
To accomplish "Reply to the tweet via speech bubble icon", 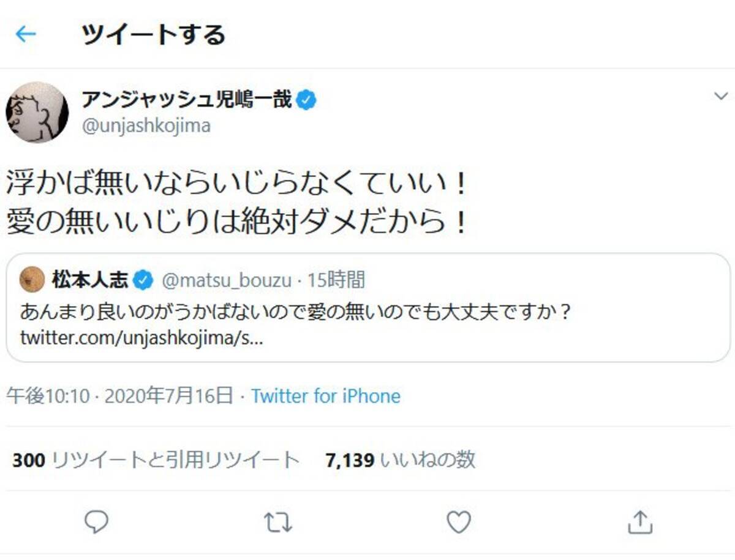I will [96, 522].
